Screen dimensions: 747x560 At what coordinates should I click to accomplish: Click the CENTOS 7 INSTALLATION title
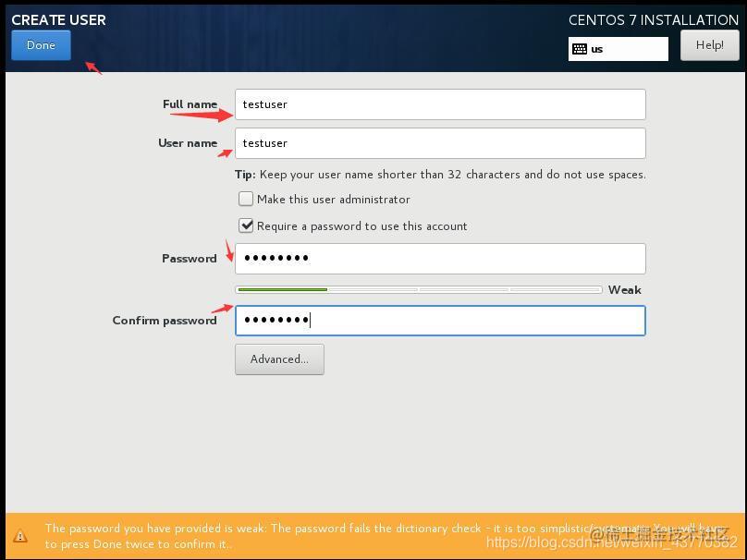pos(654,20)
